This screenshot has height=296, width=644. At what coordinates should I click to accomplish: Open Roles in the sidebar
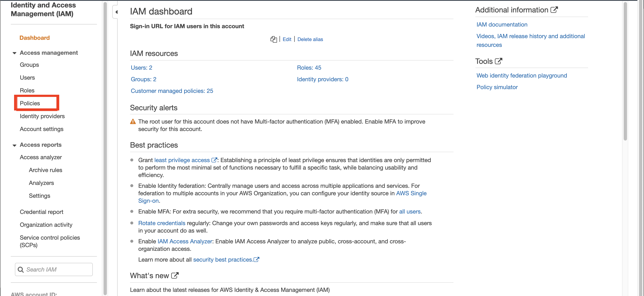[x=27, y=90]
